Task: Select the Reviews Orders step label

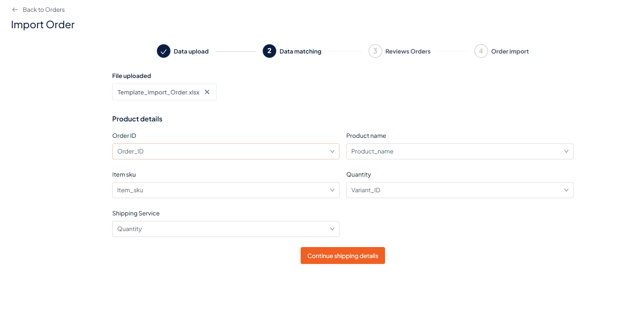Action: pyautogui.click(x=408, y=51)
